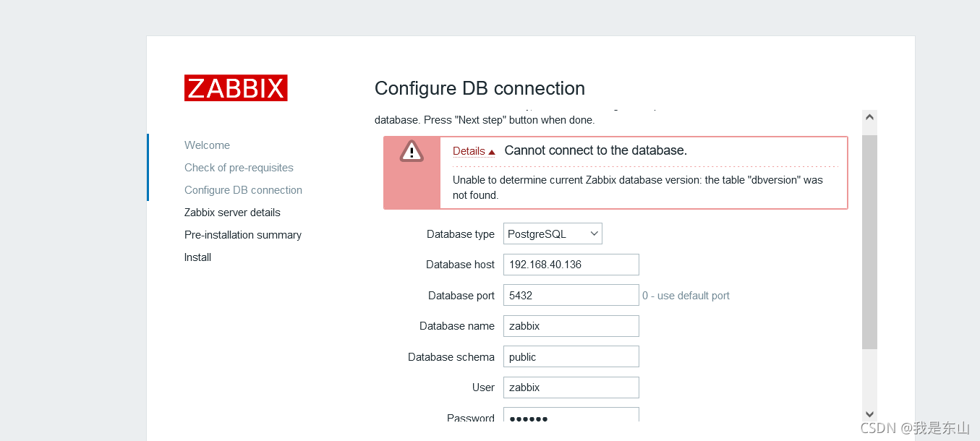The width and height of the screenshot is (980, 441).
Task: Click the Database name field
Action: (x=571, y=326)
